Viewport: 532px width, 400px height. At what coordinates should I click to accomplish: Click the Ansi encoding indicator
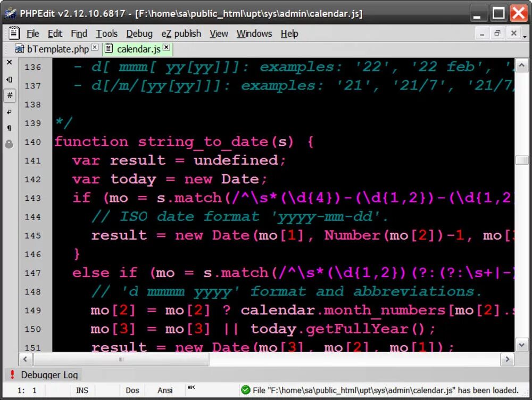[x=165, y=390]
